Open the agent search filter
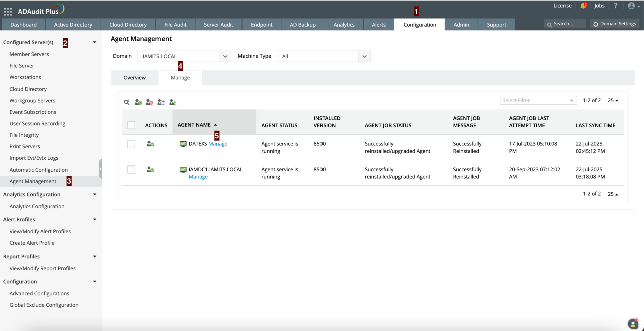 (127, 102)
